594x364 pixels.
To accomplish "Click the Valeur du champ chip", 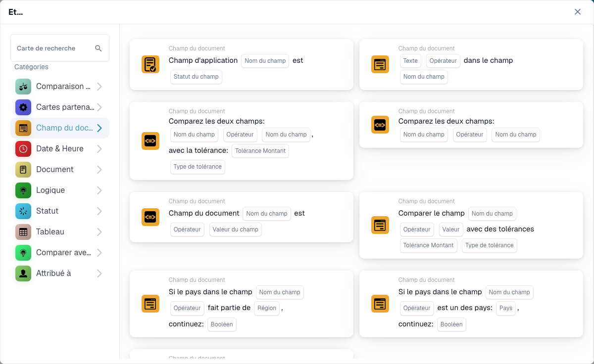I will [235, 229].
